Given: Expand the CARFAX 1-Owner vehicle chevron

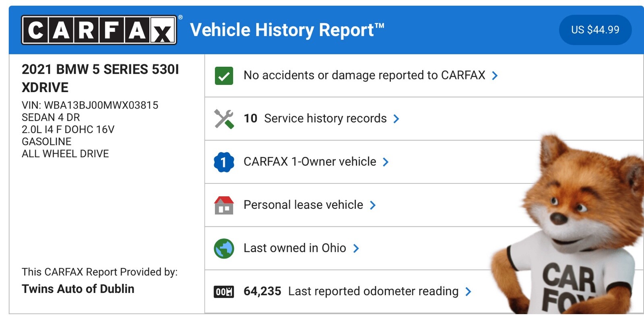Looking at the screenshot, I should point(386,162).
